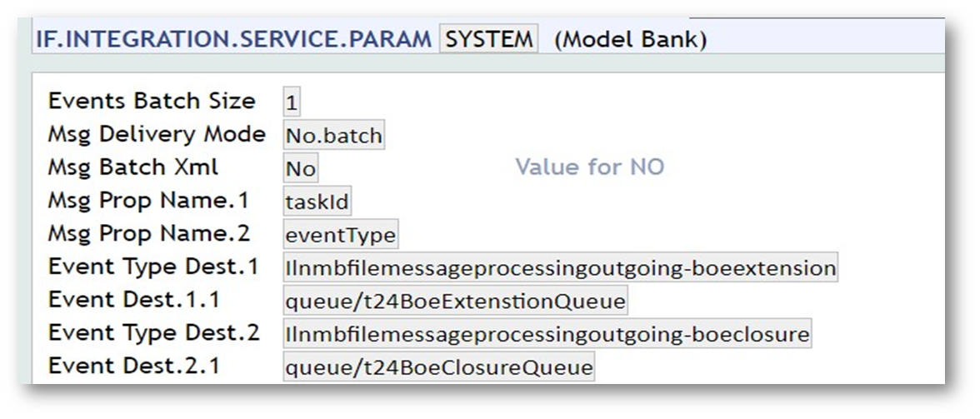Click the Events Batch Size label
This screenshot has width=980, height=419.
click(x=152, y=101)
